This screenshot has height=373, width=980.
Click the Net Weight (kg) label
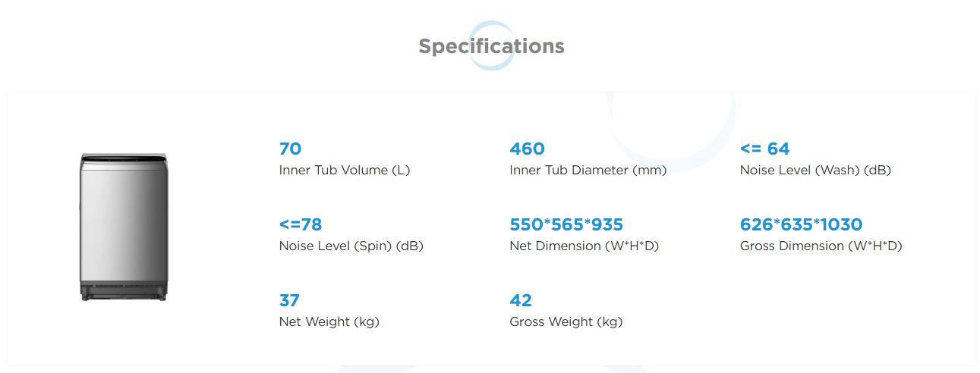(329, 322)
